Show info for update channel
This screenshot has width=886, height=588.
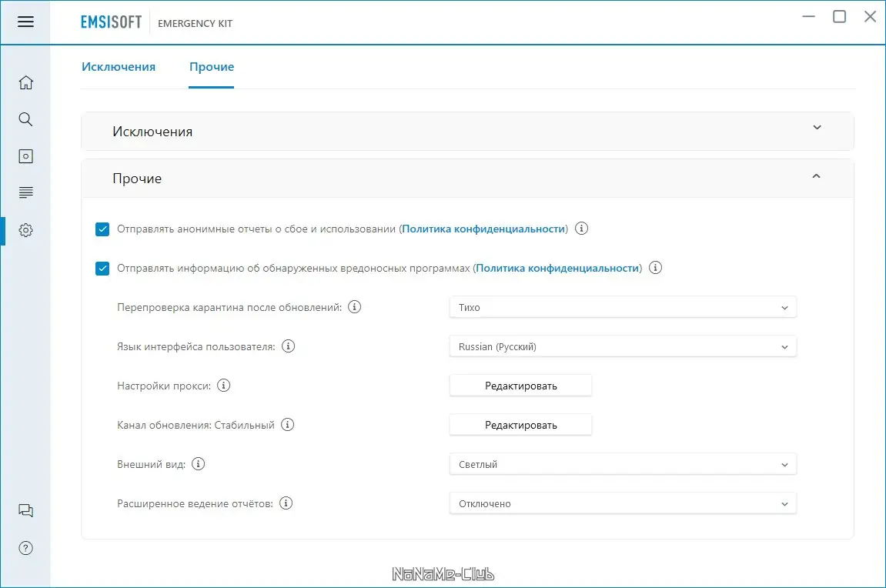pos(288,425)
